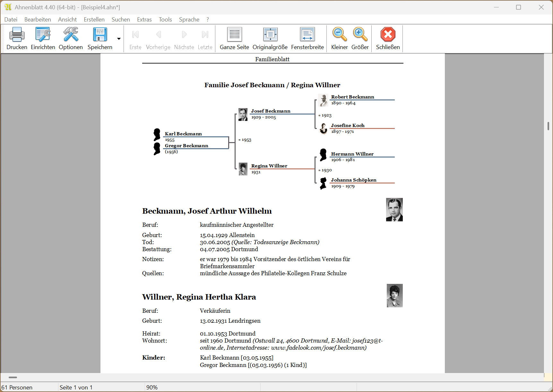Image resolution: width=553 pixels, height=392 pixels.
Task: Click Regina Willner's large portrait photo
Action: pos(394,295)
